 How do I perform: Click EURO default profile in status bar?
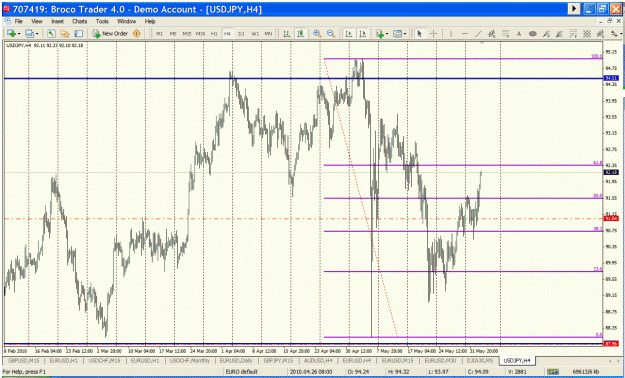click(241, 372)
